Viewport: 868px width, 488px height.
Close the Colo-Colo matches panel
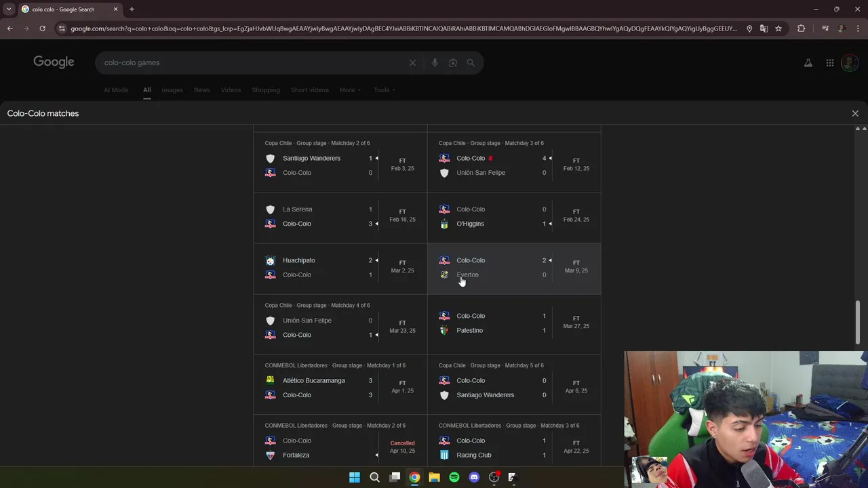point(854,113)
